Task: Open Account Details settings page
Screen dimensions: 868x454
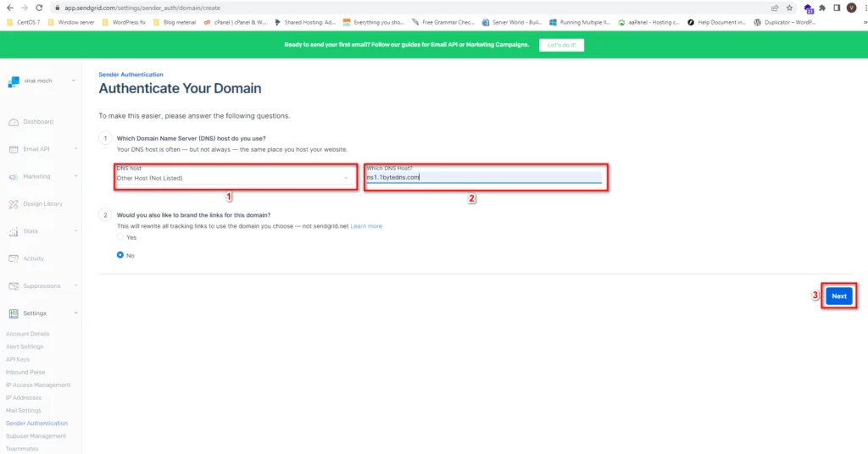Action: pyautogui.click(x=28, y=334)
